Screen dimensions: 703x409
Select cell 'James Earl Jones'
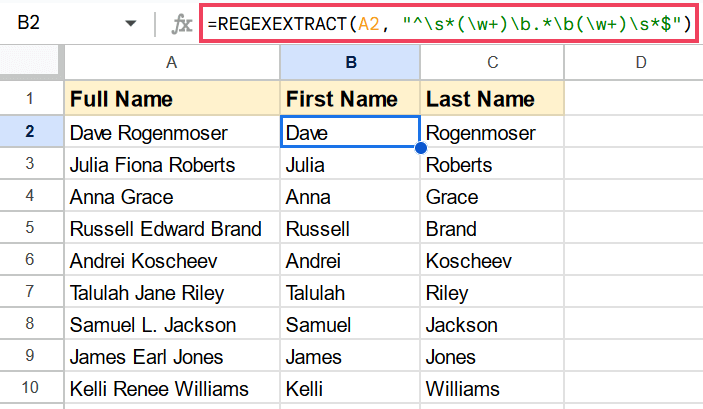tap(172, 355)
